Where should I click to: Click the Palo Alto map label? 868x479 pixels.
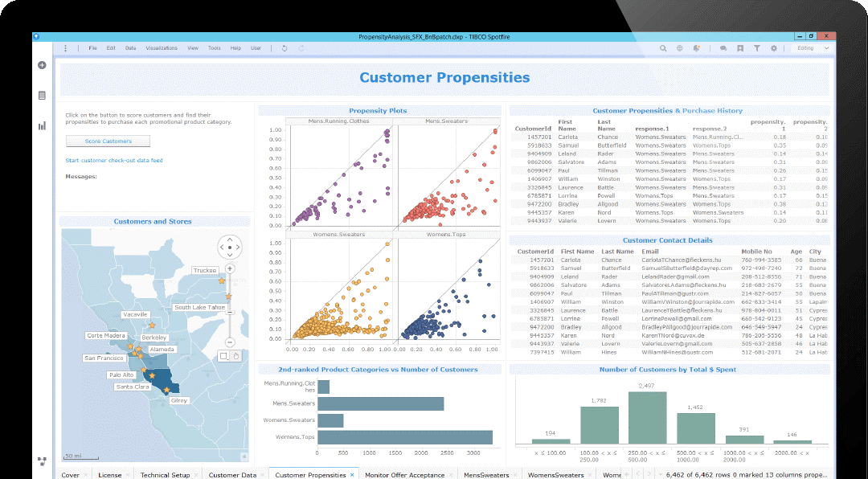pos(121,375)
